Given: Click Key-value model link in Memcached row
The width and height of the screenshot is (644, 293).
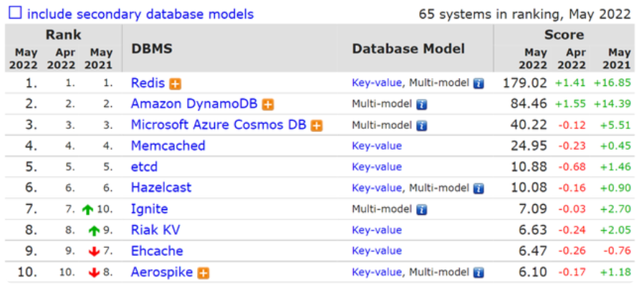Looking at the screenshot, I should click(377, 146).
